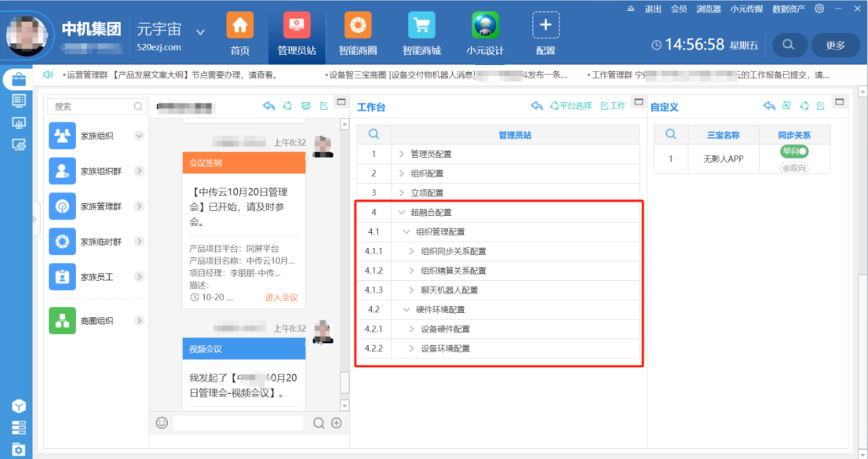The height and width of the screenshot is (459, 868).
Task: Click the 家族临时群 icon
Action: pos(62,242)
